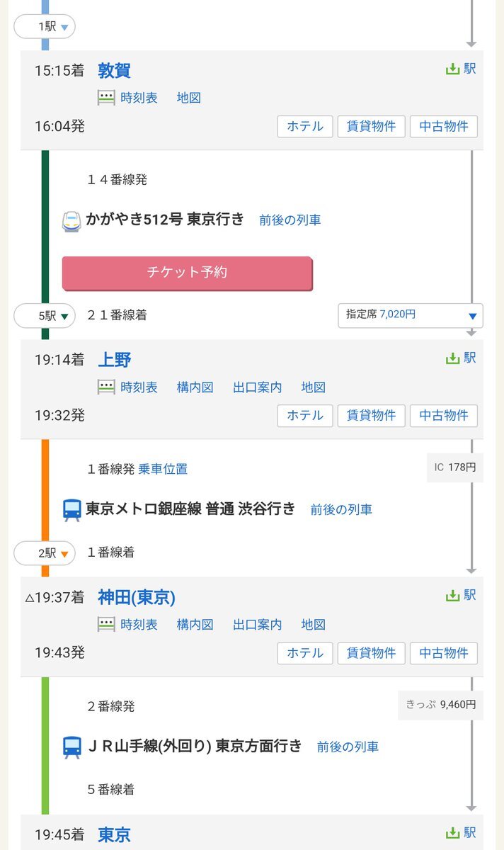Image resolution: width=504 pixels, height=850 pixels.
Task: Click the 銀座線 train icon
Action: coord(72,509)
